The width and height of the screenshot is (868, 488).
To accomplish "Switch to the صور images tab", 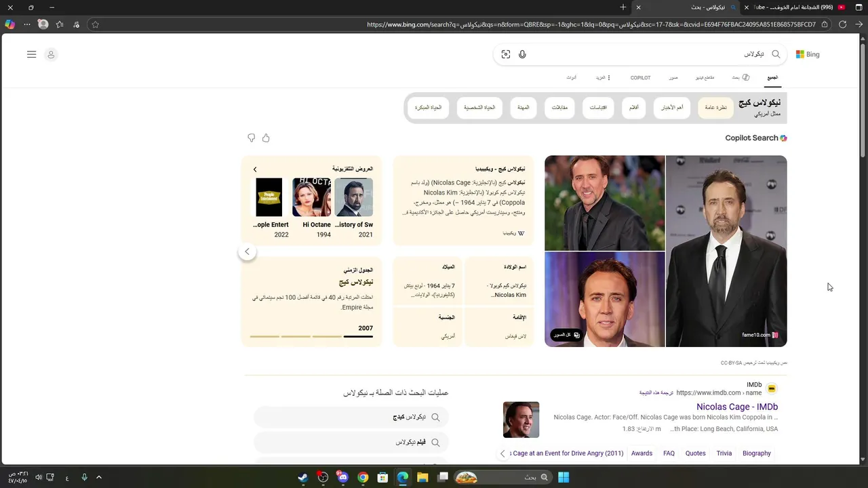I will tap(673, 78).
